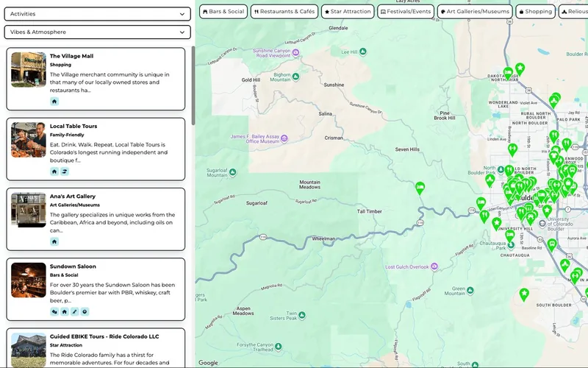Click the Twin Sisters Peak marker
Viewport: 588px width, 368px height.
click(302, 315)
